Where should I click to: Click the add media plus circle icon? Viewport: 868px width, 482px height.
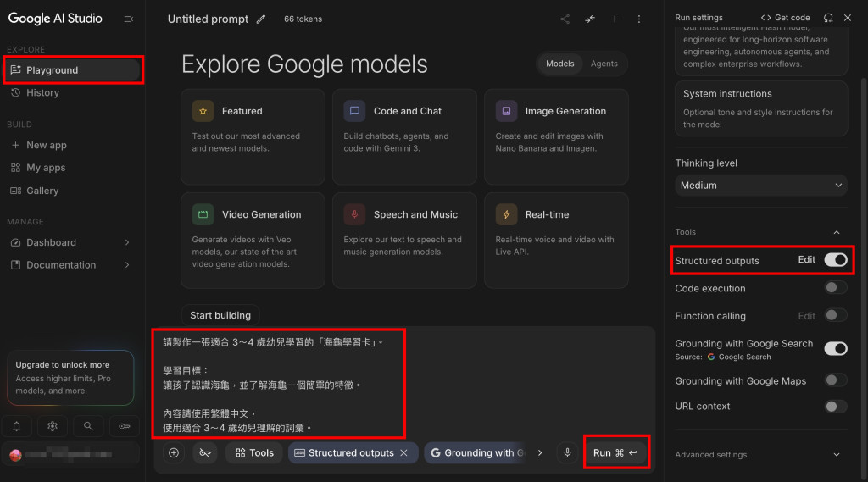coord(174,452)
